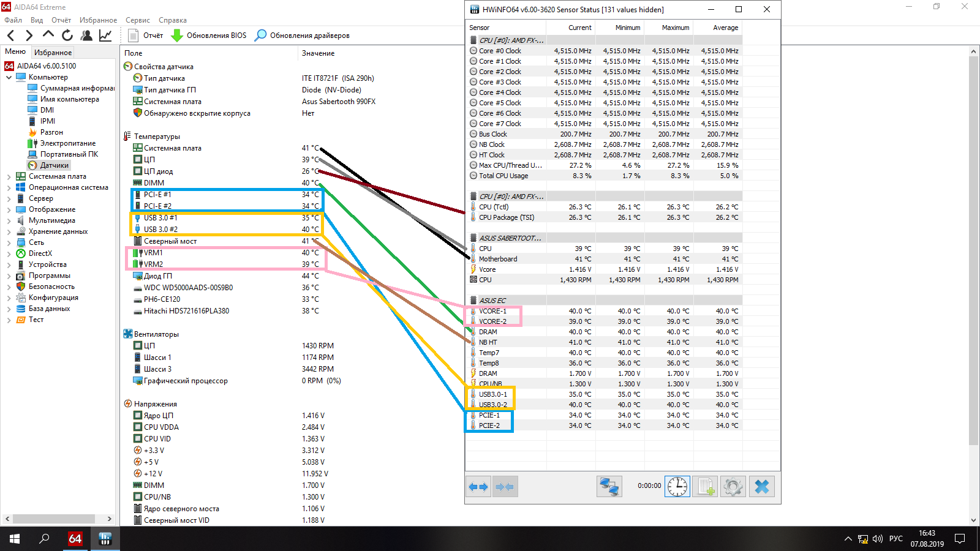Click HWiNFO Maximum column header
The height and width of the screenshot is (551, 980).
point(668,28)
